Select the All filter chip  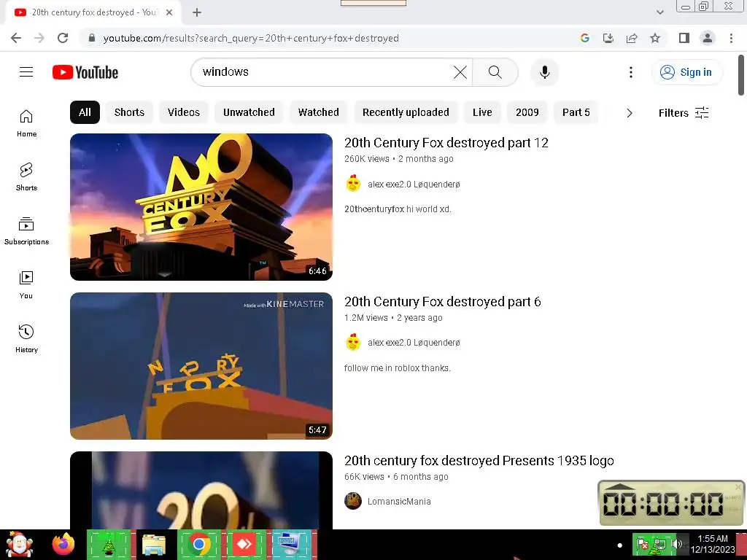(85, 112)
